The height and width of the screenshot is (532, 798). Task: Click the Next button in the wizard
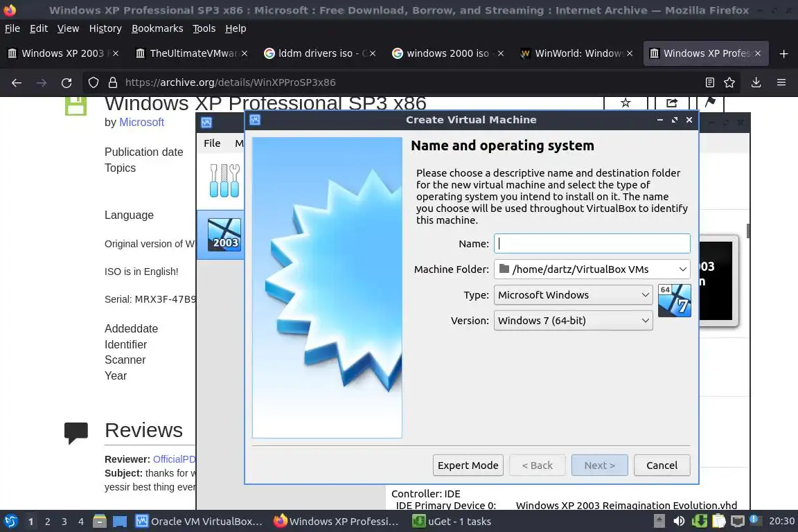(599, 465)
